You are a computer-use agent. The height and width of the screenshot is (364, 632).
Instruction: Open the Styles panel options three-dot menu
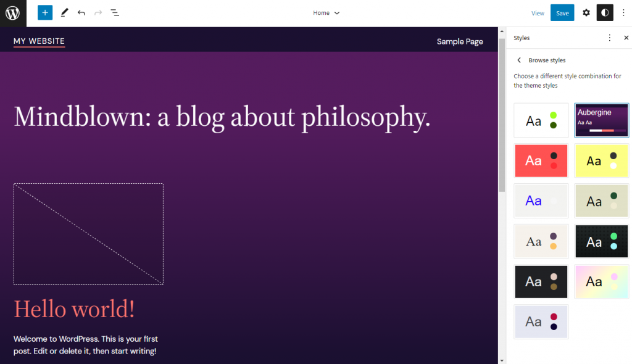coord(610,38)
